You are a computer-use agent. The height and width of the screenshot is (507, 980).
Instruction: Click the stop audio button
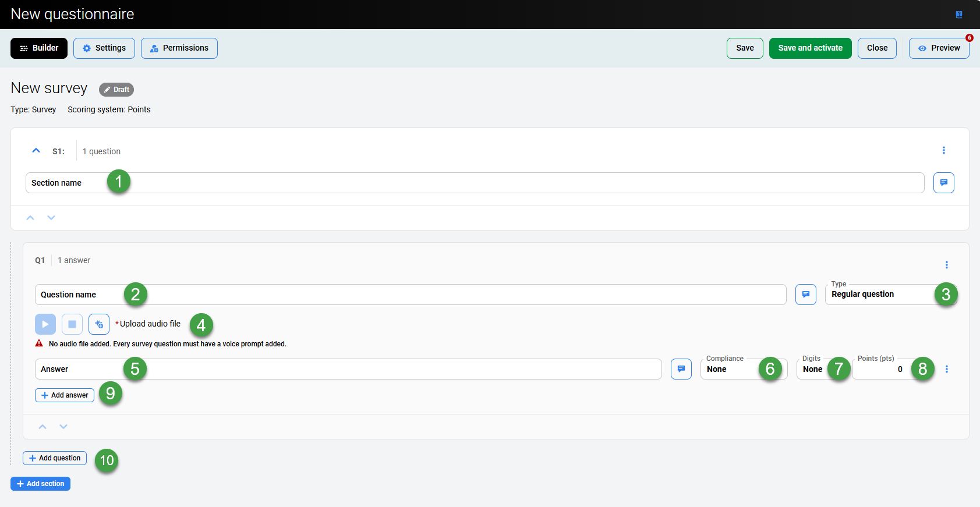(x=72, y=324)
